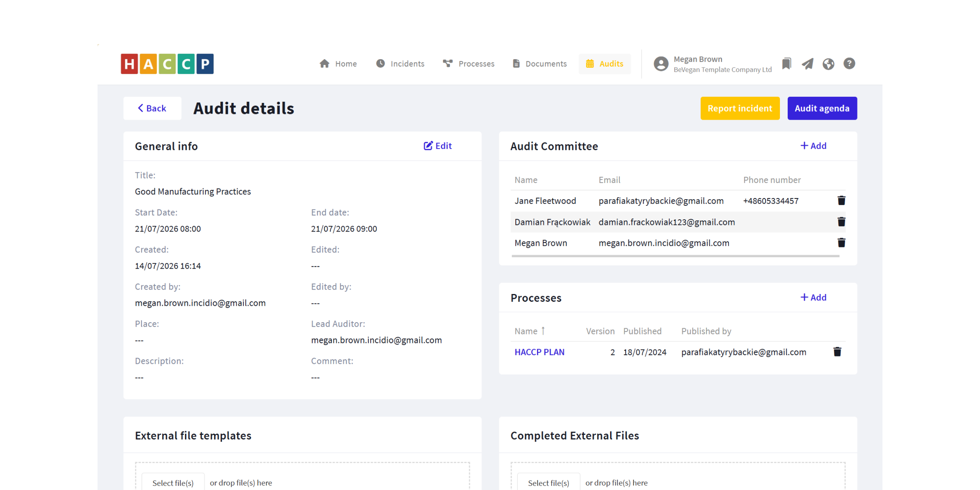Click the damian.frackowiak123@gmail.com email
The height and width of the screenshot is (490, 980).
[667, 222]
